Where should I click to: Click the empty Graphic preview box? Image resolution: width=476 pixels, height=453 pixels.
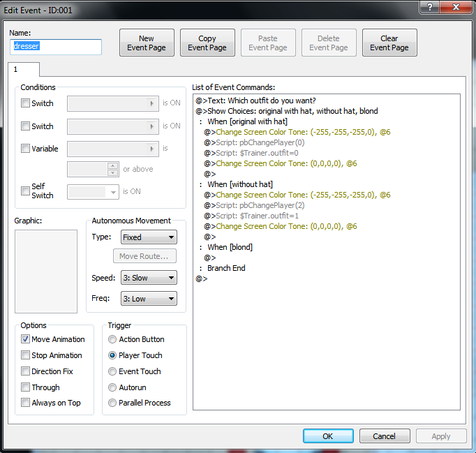(x=46, y=271)
